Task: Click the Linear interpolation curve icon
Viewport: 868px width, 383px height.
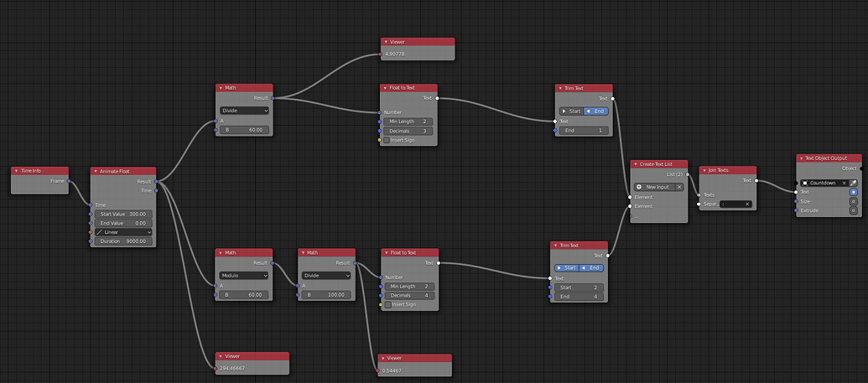Action: (x=99, y=232)
